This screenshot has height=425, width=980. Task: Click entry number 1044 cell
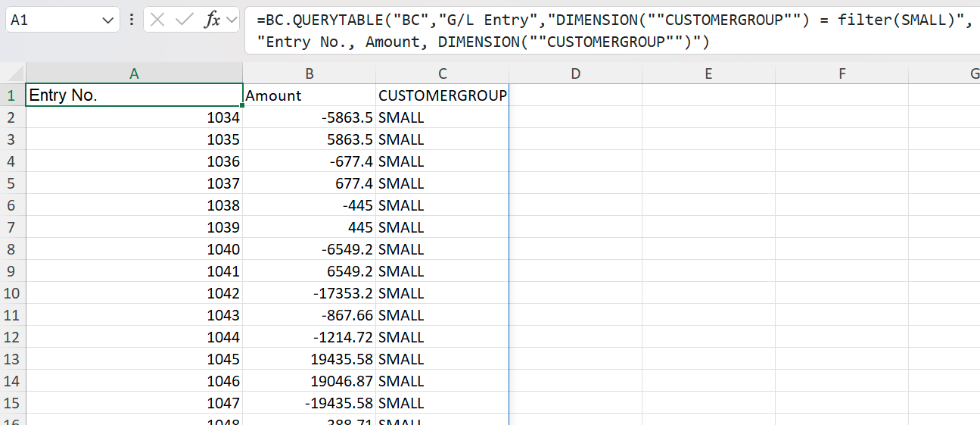coord(134,337)
